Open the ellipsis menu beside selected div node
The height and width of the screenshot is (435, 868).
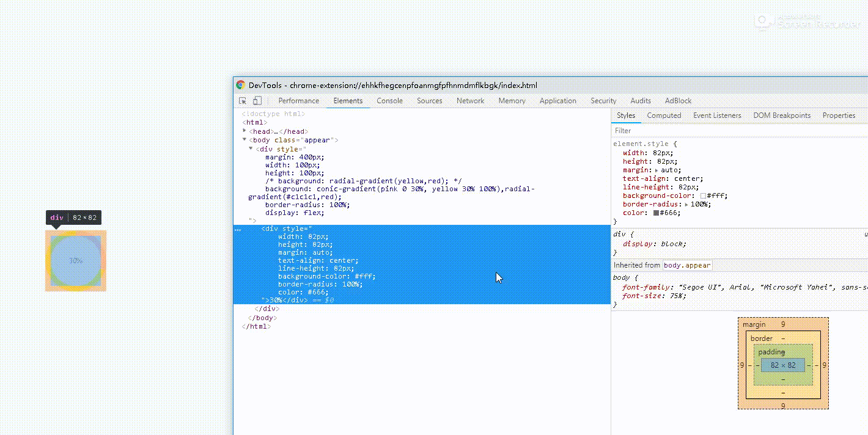tap(238, 230)
